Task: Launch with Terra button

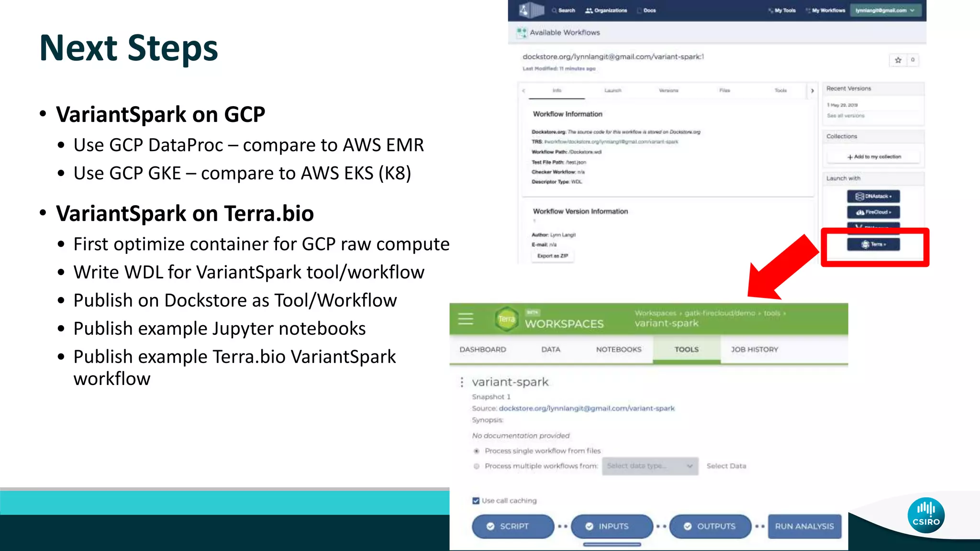Action: pyautogui.click(x=873, y=244)
